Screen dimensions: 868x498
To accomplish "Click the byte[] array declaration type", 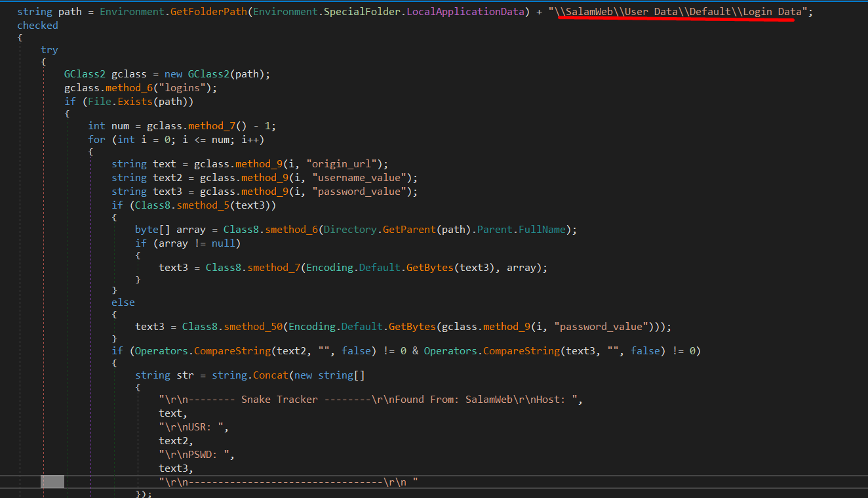I will pyautogui.click(x=153, y=230).
